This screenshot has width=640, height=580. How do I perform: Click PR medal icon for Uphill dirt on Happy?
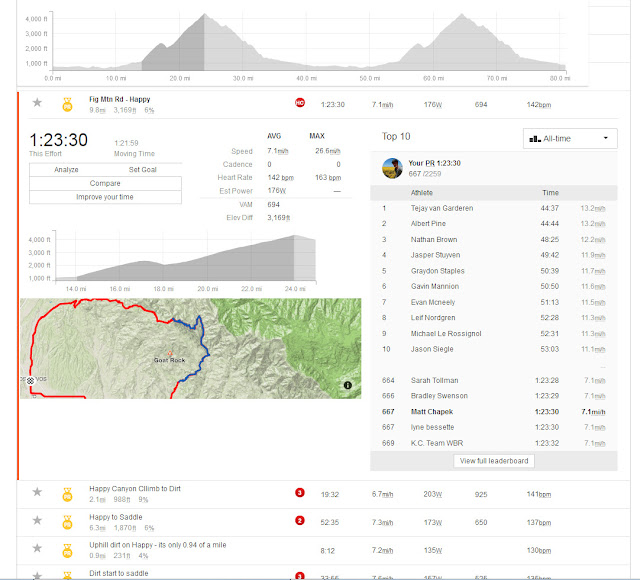pyautogui.click(x=67, y=550)
